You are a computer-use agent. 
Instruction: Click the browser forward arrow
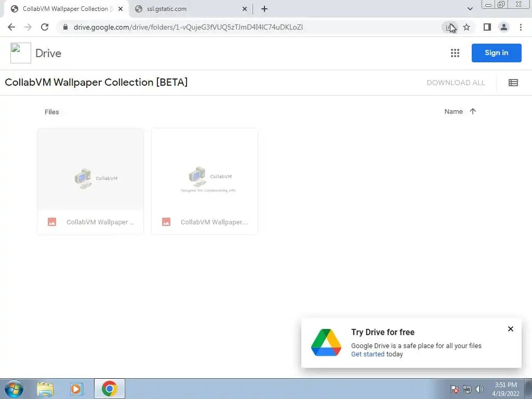click(28, 27)
